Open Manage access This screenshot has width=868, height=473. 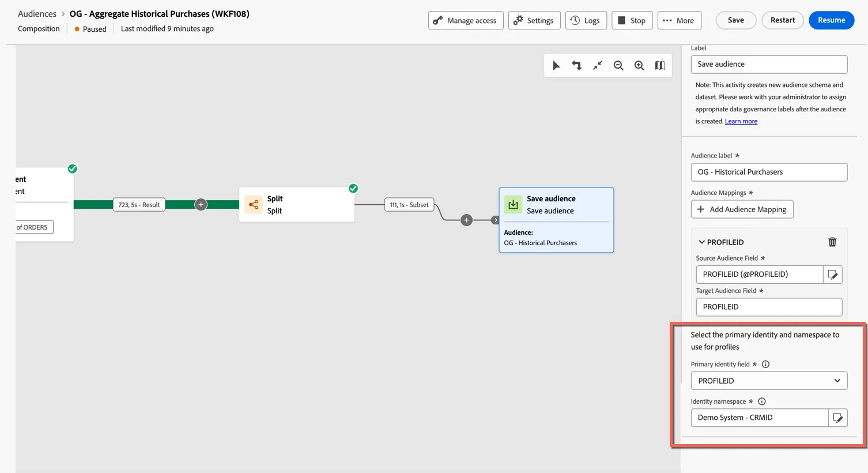466,21
